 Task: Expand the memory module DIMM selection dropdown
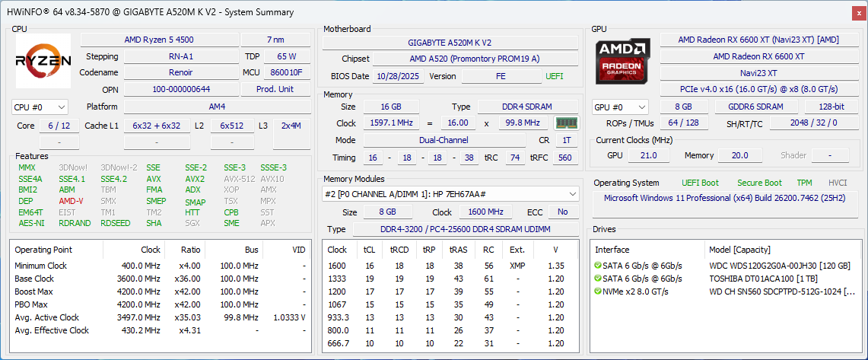(450, 195)
